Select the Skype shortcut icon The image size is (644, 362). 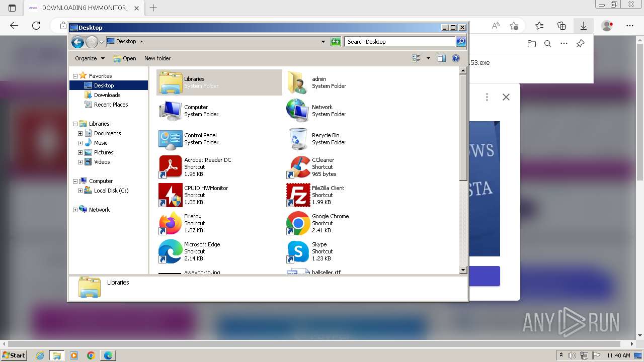click(298, 251)
